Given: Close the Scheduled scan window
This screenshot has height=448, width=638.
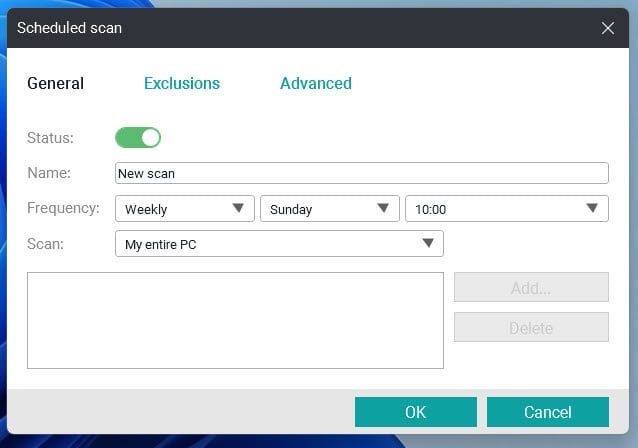Looking at the screenshot, I should coord(608,28).
